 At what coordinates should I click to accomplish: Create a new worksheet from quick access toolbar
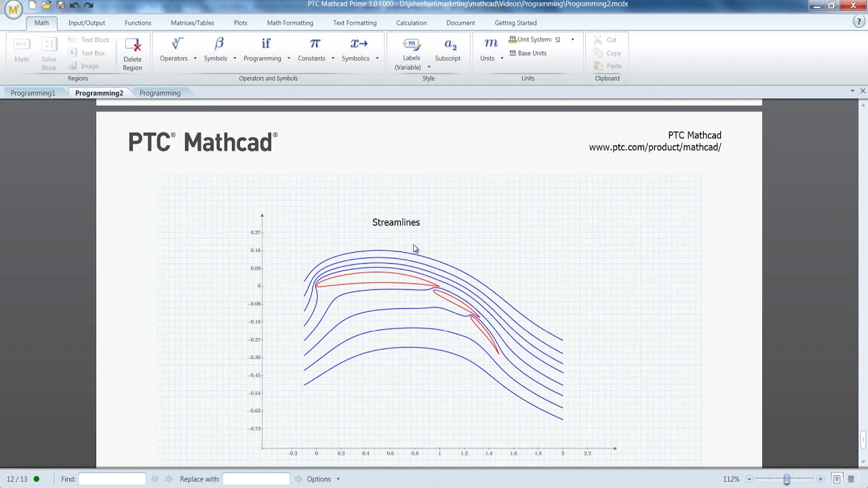pos(32,5)
